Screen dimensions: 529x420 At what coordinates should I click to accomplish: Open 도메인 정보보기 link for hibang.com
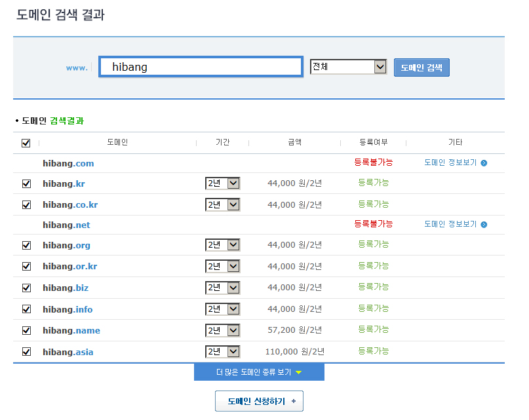point(450,162)
